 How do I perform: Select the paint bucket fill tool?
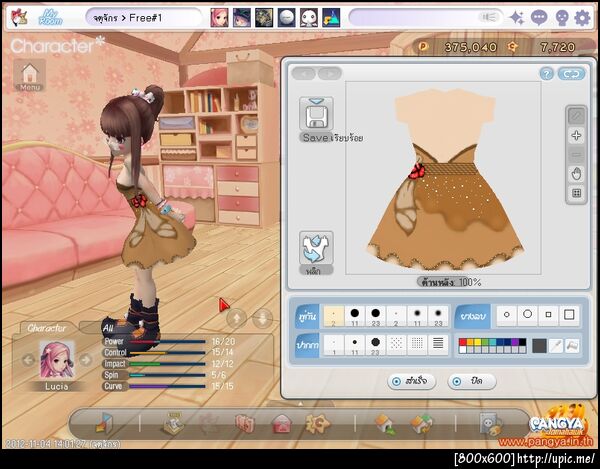pyautogui.click(x=572, y=346)
